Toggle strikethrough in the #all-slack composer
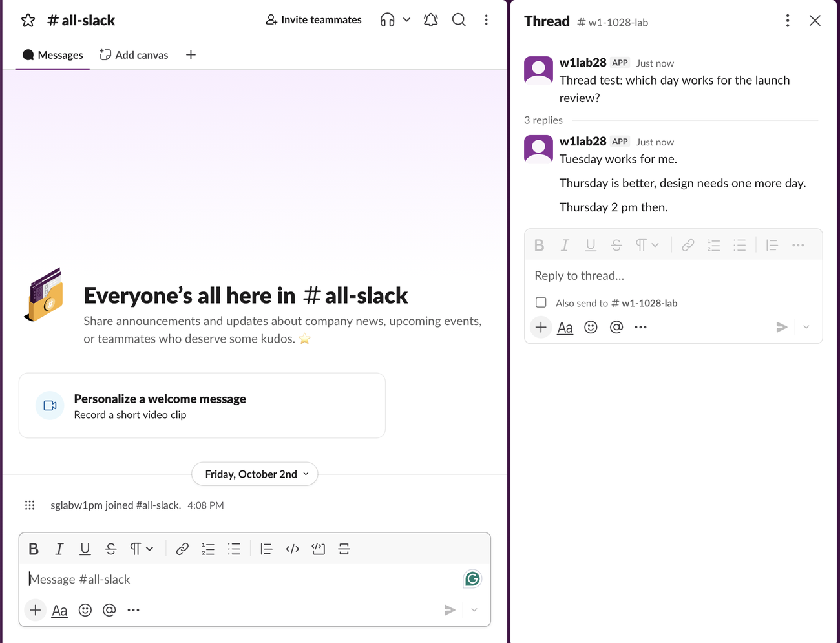Screen dimensions: 840x643 tap(110, 549)
